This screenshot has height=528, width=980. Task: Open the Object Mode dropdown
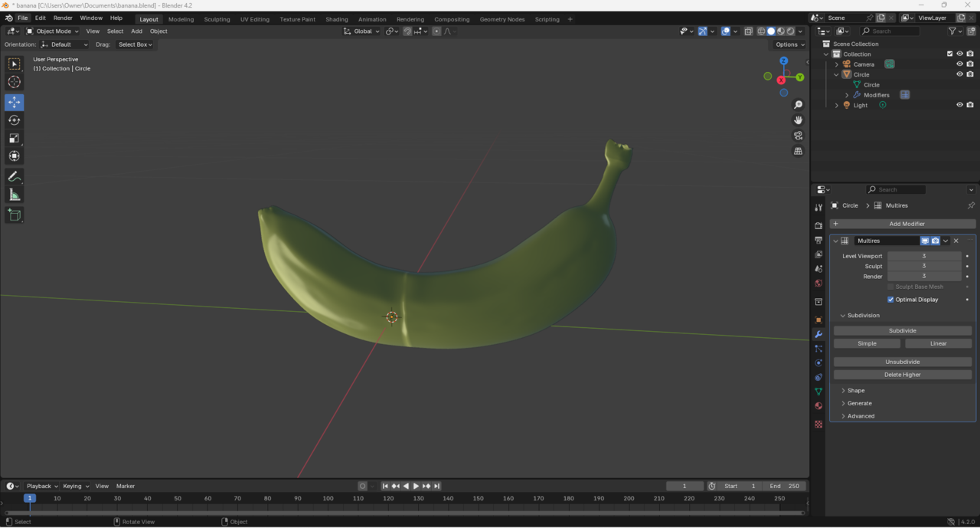pyautogui.click(x=52, y=31)
